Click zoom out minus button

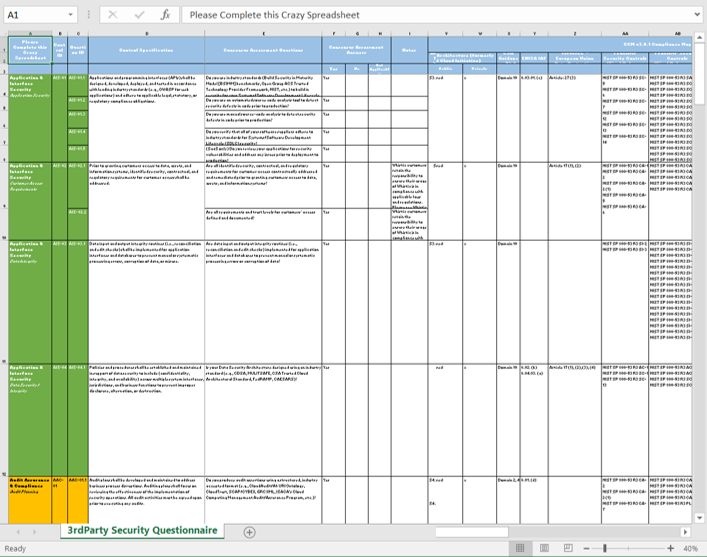click(x=586, y=548)
